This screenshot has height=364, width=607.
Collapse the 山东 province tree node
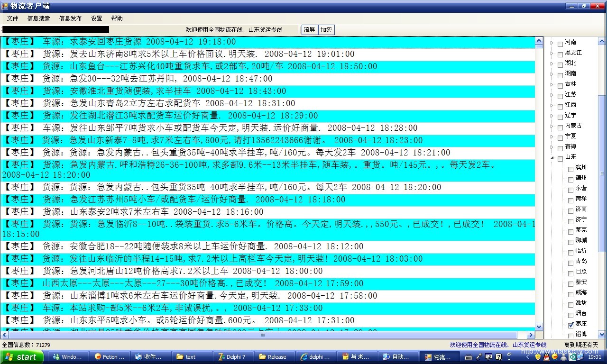pyautogui.click(x=552, y=158)
